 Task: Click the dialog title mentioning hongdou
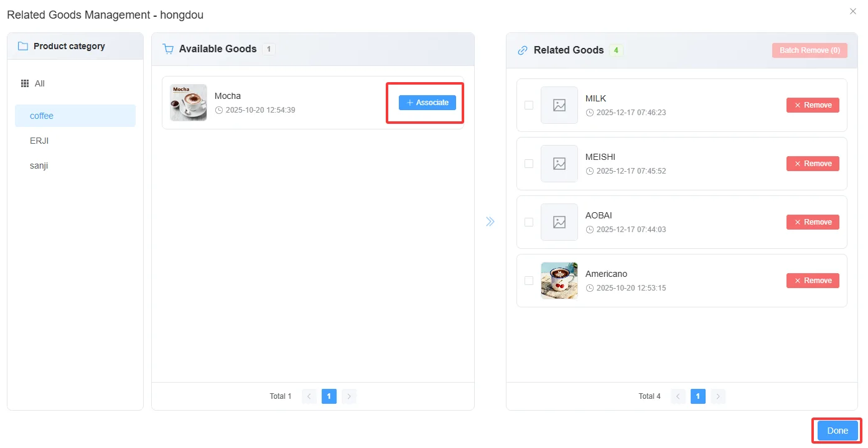click(105, 14)
